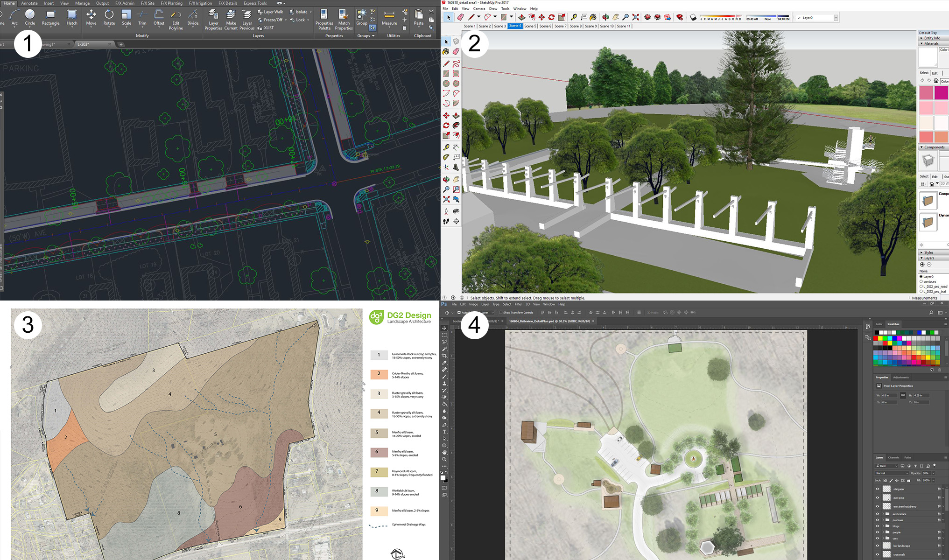Hide the low landscape layer
The width and height of the screenshot is (949, 560).
pyautogui.click(x=877, y=546)
